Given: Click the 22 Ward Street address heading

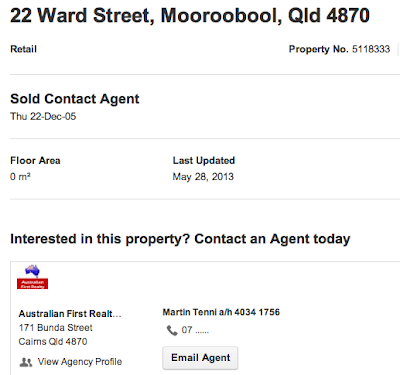Looking at the screenshot, I should [x=190, y=15].
